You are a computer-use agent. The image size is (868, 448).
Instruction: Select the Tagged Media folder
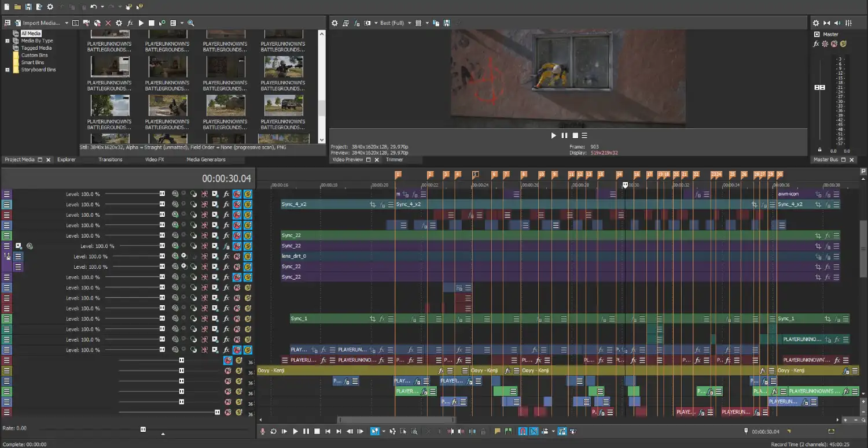coord(36,48)
